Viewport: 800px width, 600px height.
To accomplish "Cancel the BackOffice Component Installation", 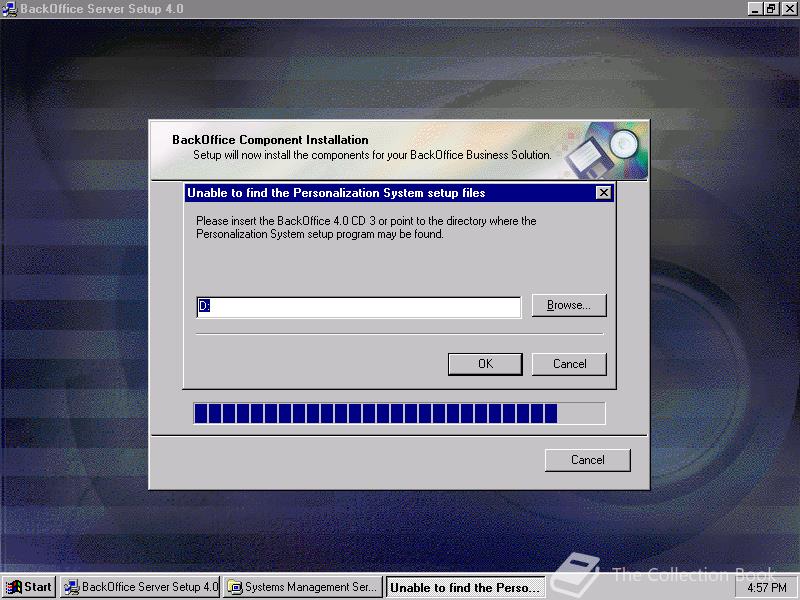I will point(588,460).
